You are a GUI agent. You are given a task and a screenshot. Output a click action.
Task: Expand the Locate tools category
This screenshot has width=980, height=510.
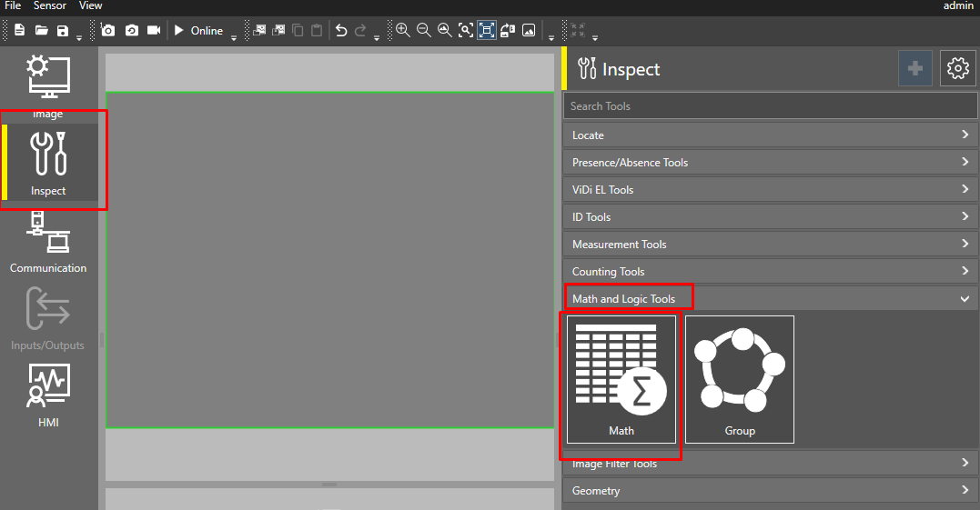coord(770,135)
